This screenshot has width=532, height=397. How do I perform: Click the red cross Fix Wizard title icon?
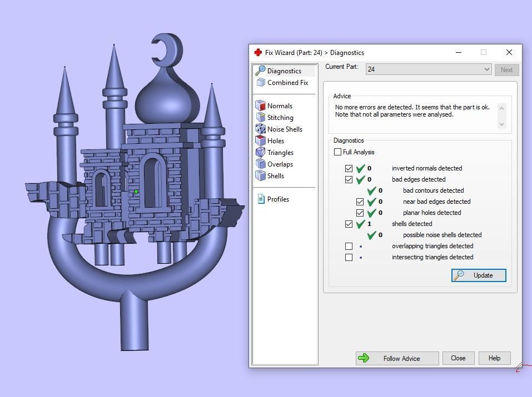point(258,53)
